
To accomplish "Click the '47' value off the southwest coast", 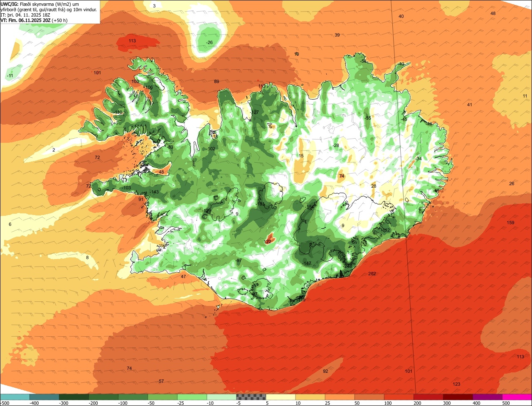I will 183,276.
